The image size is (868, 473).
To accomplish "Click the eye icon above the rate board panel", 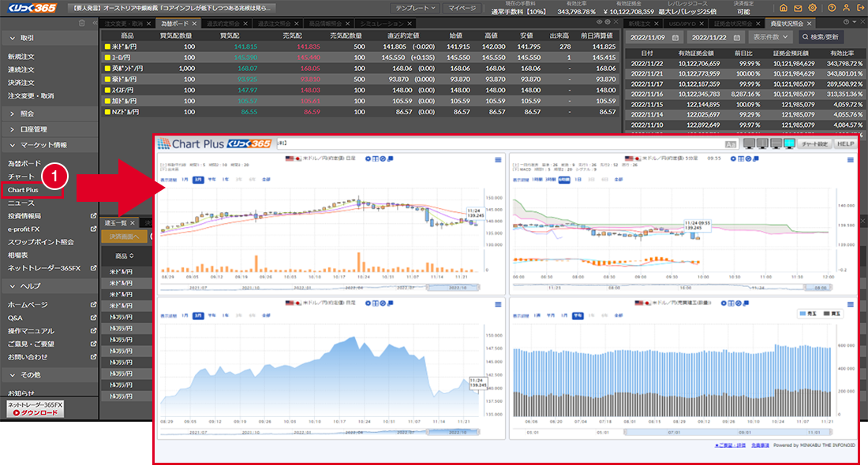I will pyautogui.click(x=599, y=22).
